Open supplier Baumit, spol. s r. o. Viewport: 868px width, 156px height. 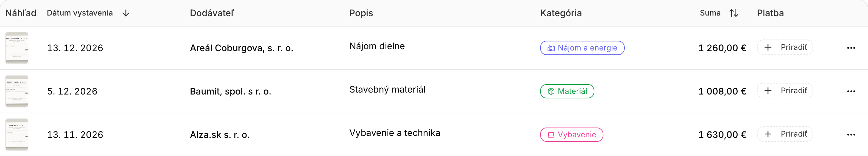[230, 91]
